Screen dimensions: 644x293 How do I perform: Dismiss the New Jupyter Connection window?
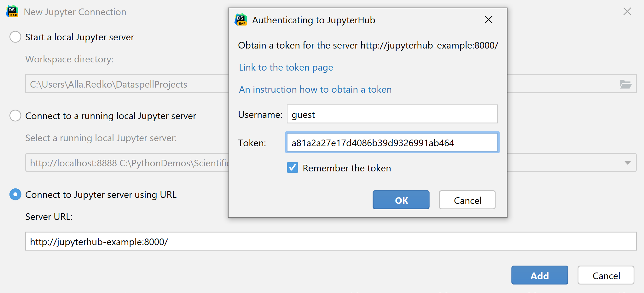[627, 11]
